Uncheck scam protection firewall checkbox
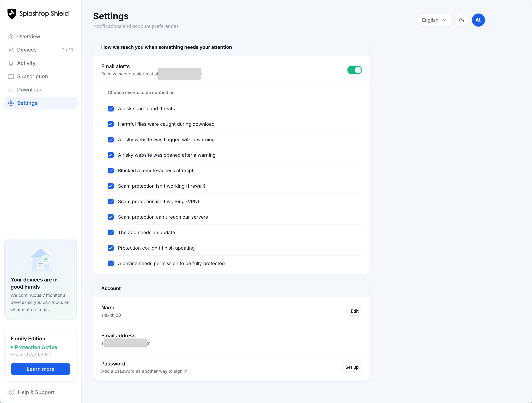The image size is (532, 403). tap(111, 186)
